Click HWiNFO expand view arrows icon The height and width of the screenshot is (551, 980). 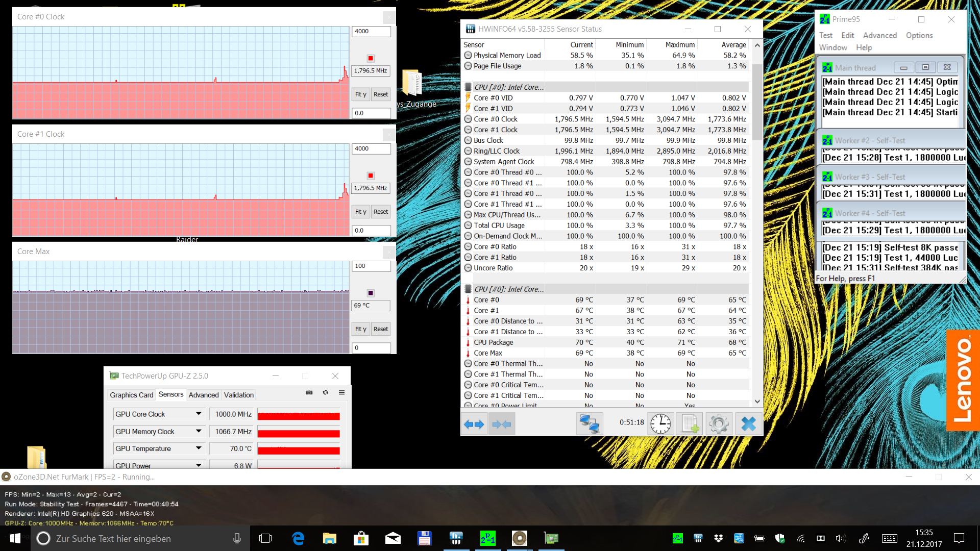474,424
